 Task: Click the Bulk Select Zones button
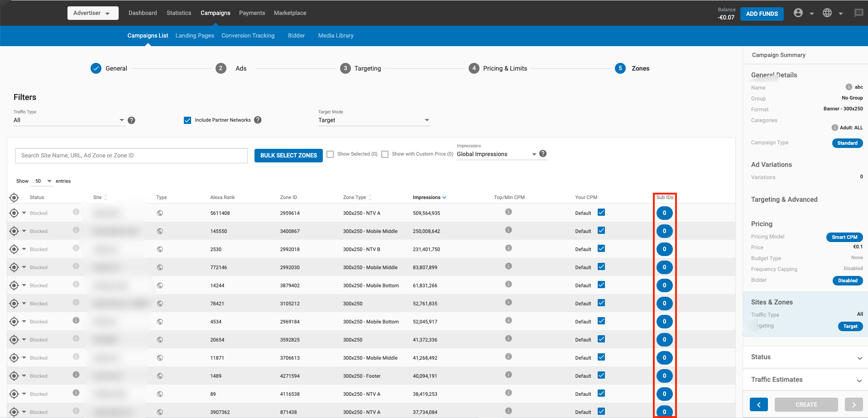[x=288, y=156]
